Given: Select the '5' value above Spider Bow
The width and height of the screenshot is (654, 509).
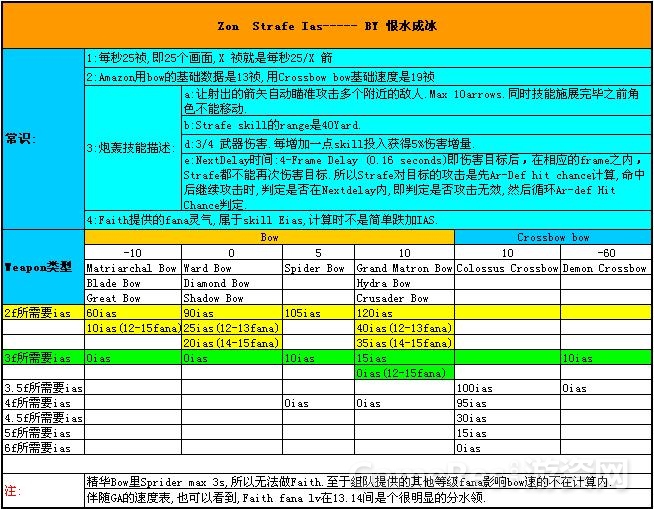Looking at the screenshot, I should (x=318, y=253).
